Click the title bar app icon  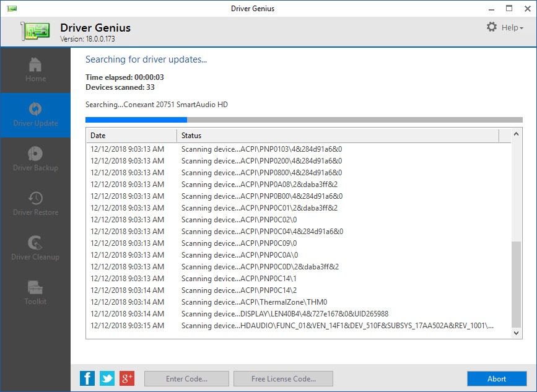(x=12, y=9)
